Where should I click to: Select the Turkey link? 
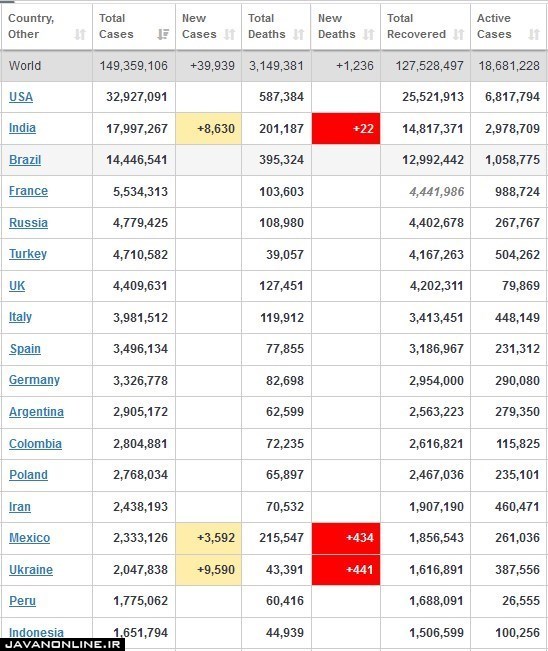28,254
